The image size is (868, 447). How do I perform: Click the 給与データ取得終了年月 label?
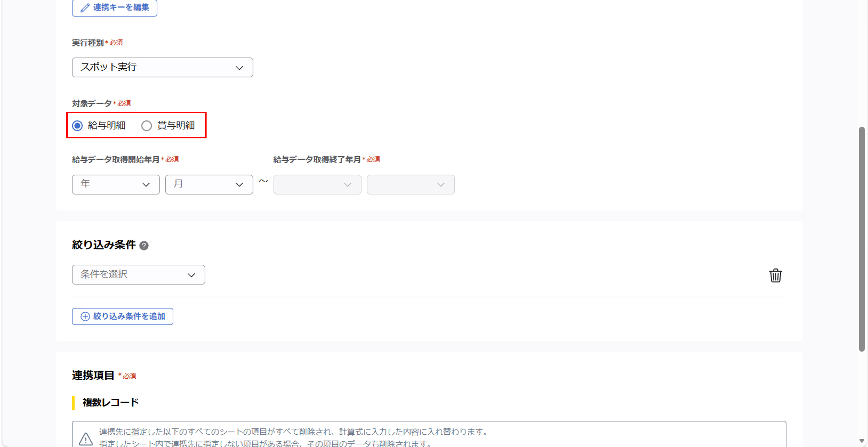[x=317, y=159]
